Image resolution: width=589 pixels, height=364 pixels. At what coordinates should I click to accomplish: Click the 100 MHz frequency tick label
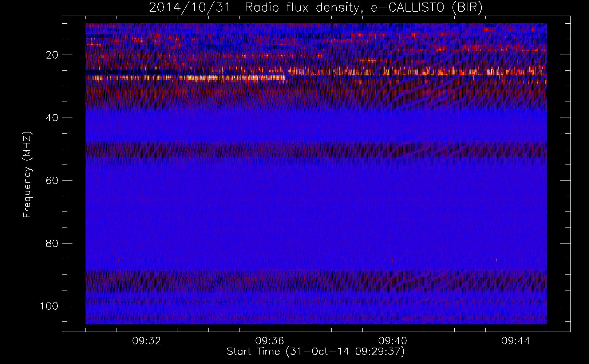[49, 306]
